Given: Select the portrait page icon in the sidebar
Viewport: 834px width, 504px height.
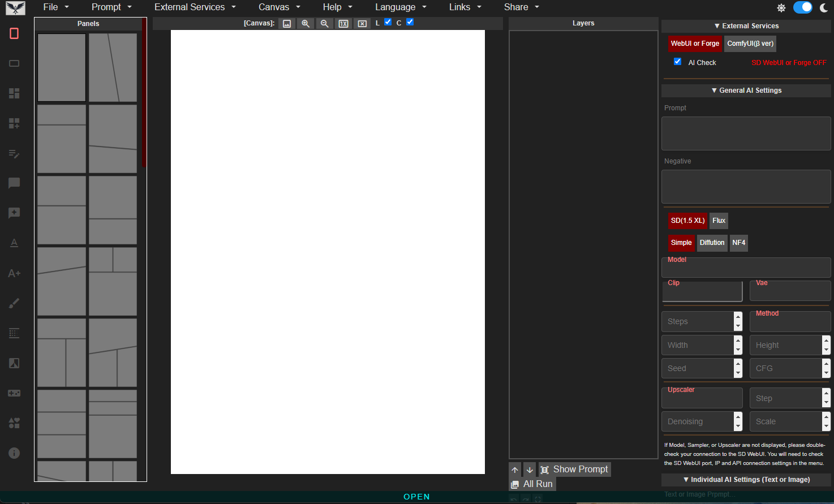Looking at the screenshot, I should [x=14, y=33].
